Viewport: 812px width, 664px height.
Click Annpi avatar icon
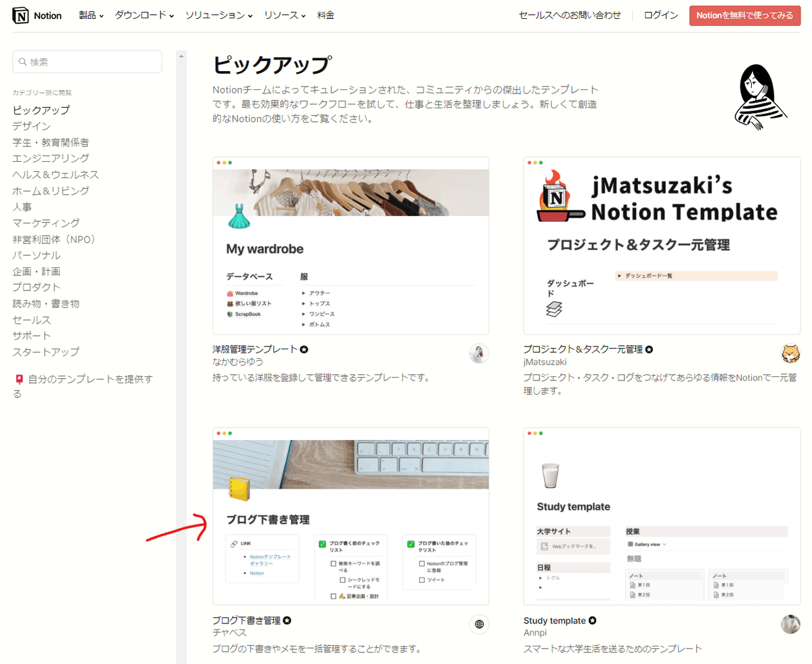coord(790,624)
